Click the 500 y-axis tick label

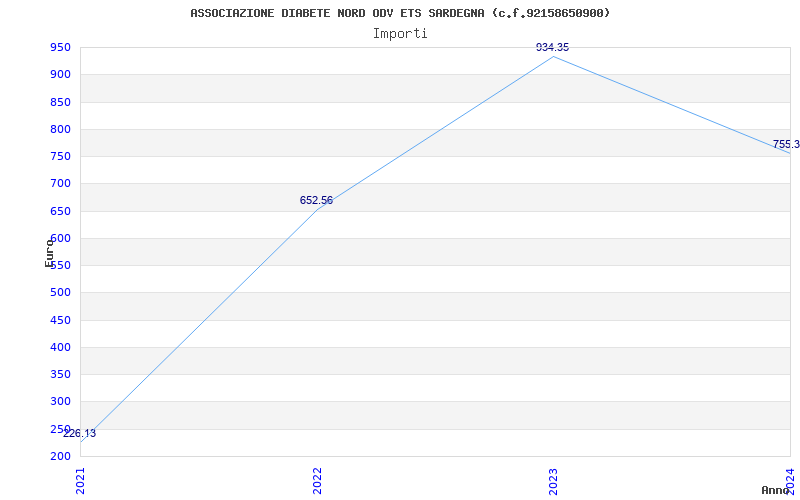(x=60, y=293)
